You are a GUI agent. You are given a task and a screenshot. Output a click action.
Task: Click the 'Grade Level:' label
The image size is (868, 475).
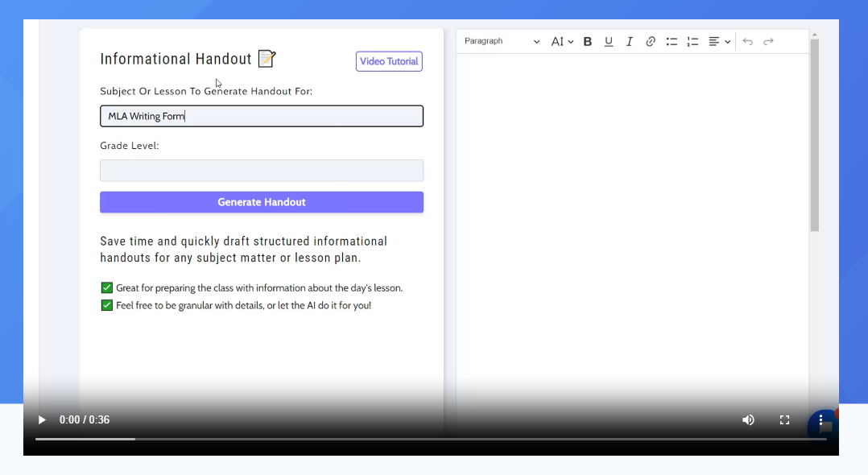point(130,146)
